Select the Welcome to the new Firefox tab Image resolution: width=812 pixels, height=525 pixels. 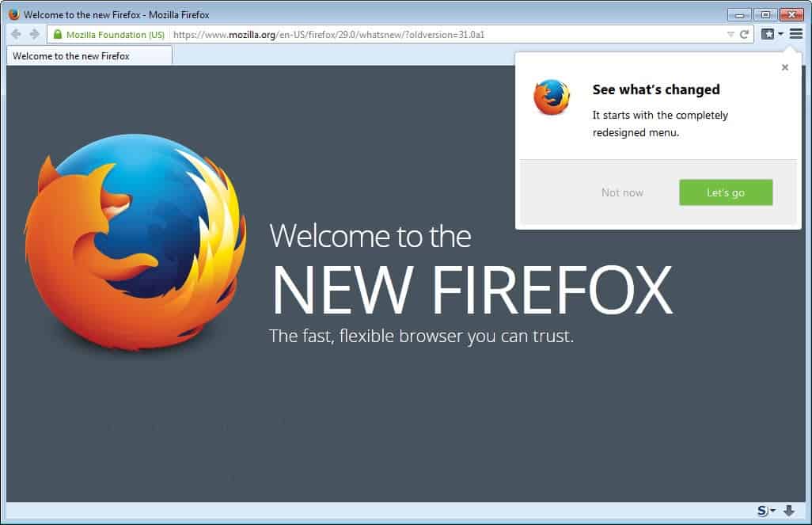(89, 55)
